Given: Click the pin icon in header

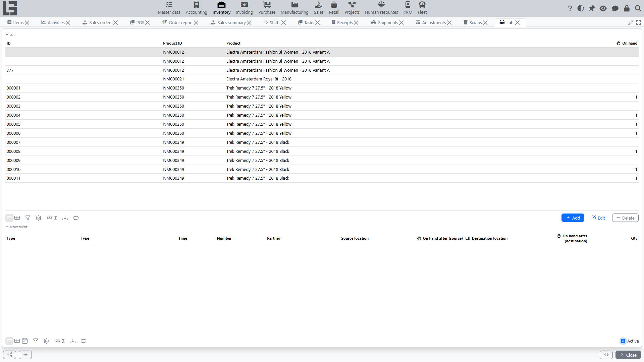Looking at the screenshot, I should [592, 8].
